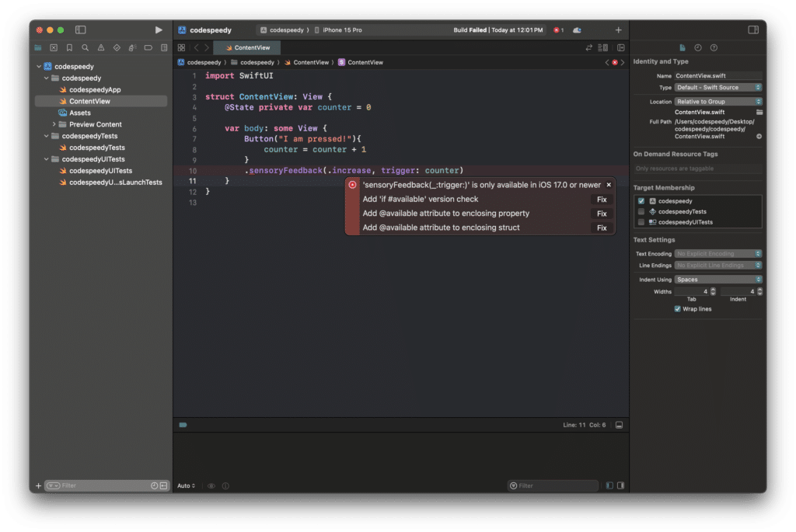Go back in editor history

coord(197,47)
